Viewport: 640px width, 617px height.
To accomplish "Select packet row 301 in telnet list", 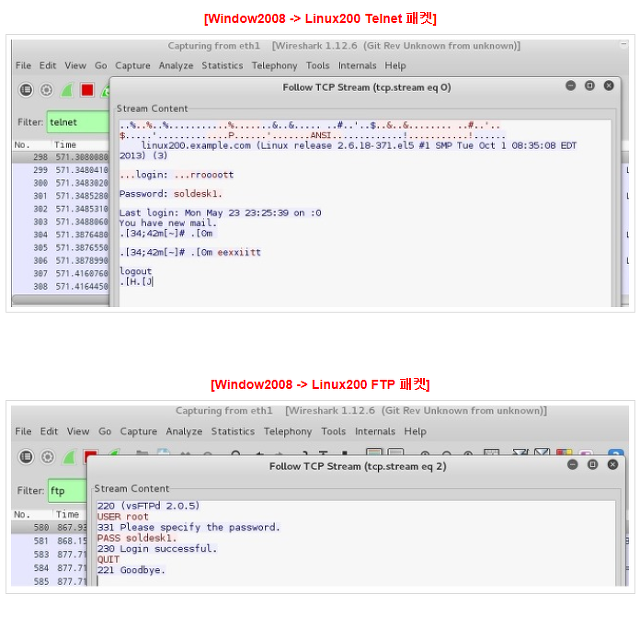I will coord(61,196).
